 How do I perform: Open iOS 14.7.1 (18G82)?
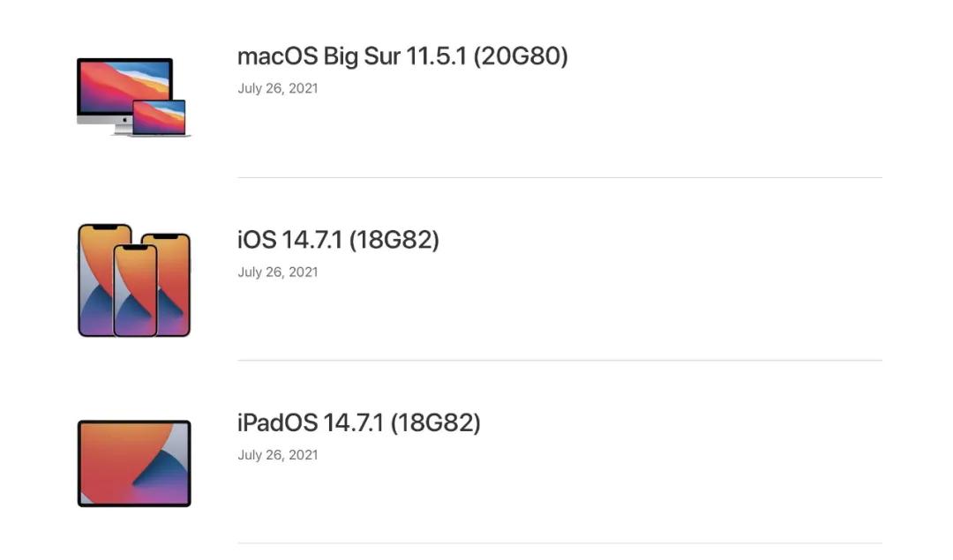(x=337, y=239)
